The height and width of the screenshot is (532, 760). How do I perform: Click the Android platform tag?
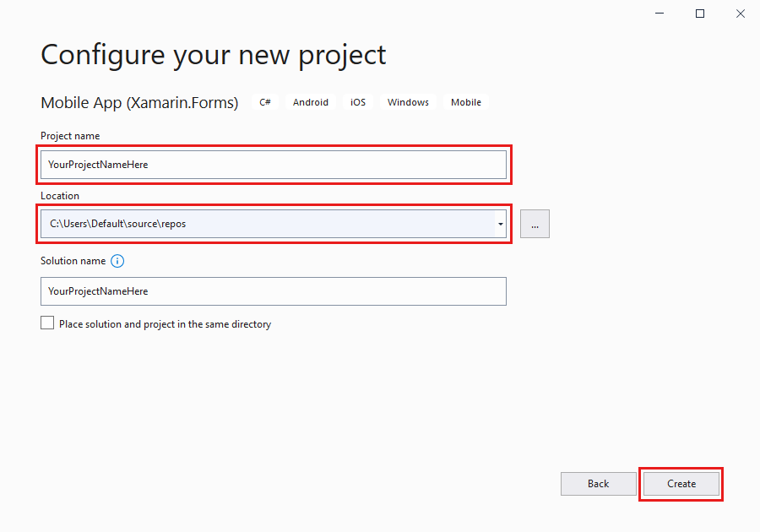311,102
